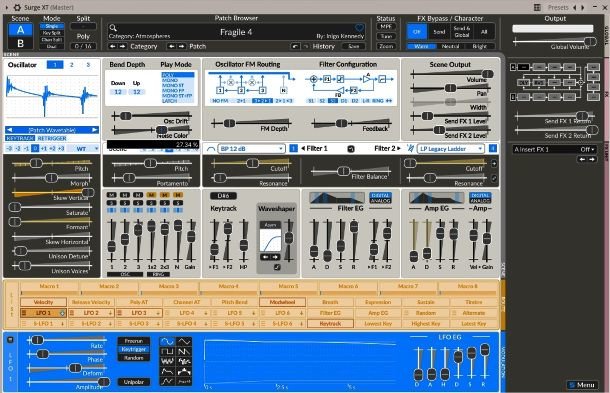Viewport: 610px width, 393px height.
Task: Click the previous insert FX arrow
Action: pos(582,159)
